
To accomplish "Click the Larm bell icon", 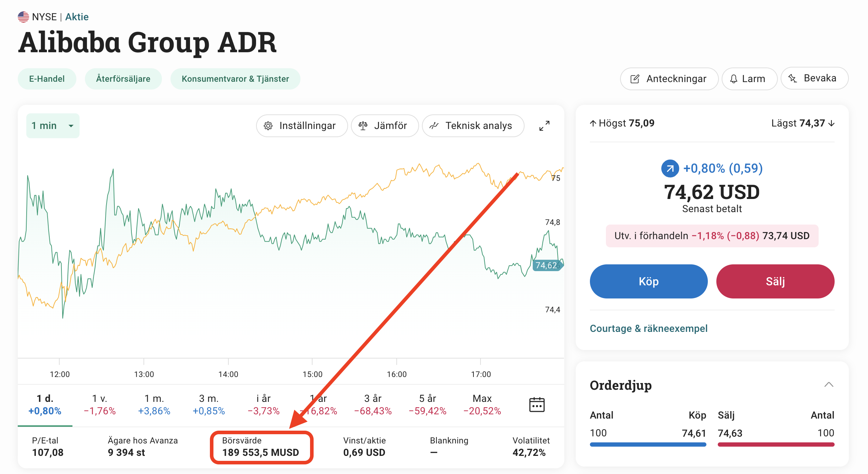I will (x=733, y=79).
